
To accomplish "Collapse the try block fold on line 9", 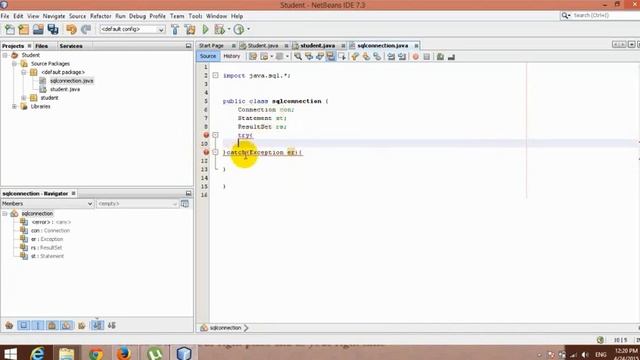I will click(x=216, y=135).
